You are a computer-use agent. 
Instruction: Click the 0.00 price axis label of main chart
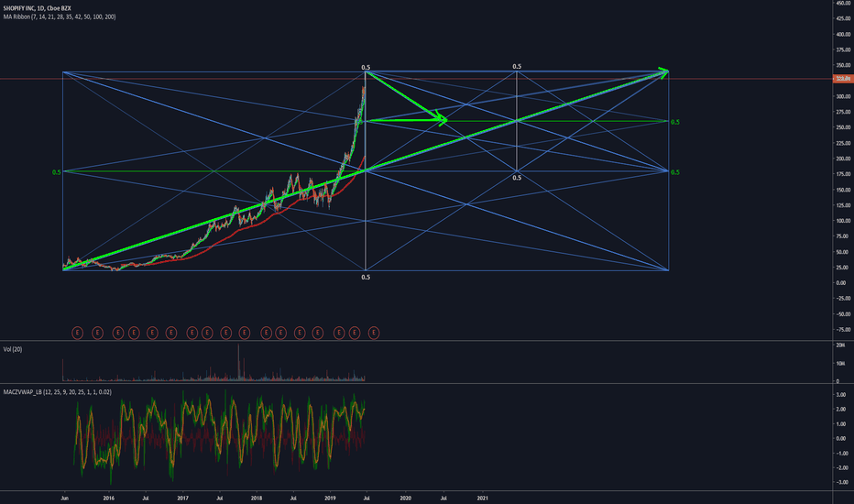pyautogui.click(x=841, y=283)
